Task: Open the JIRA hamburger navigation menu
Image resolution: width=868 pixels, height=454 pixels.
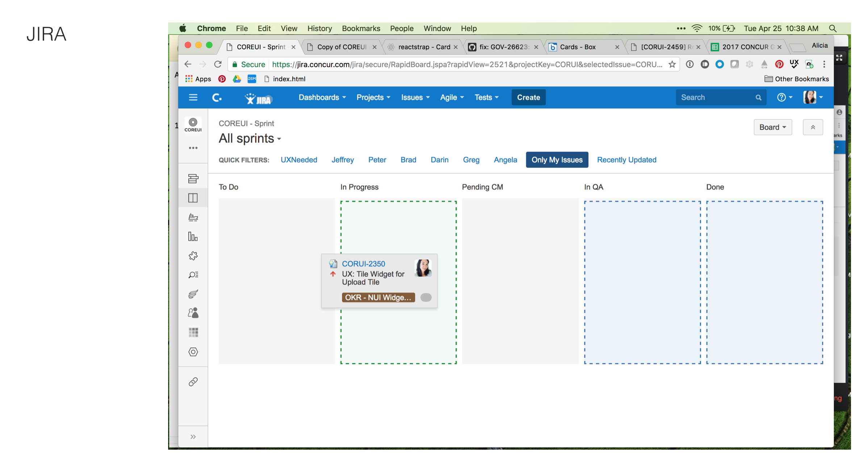Action: [193, 98]
